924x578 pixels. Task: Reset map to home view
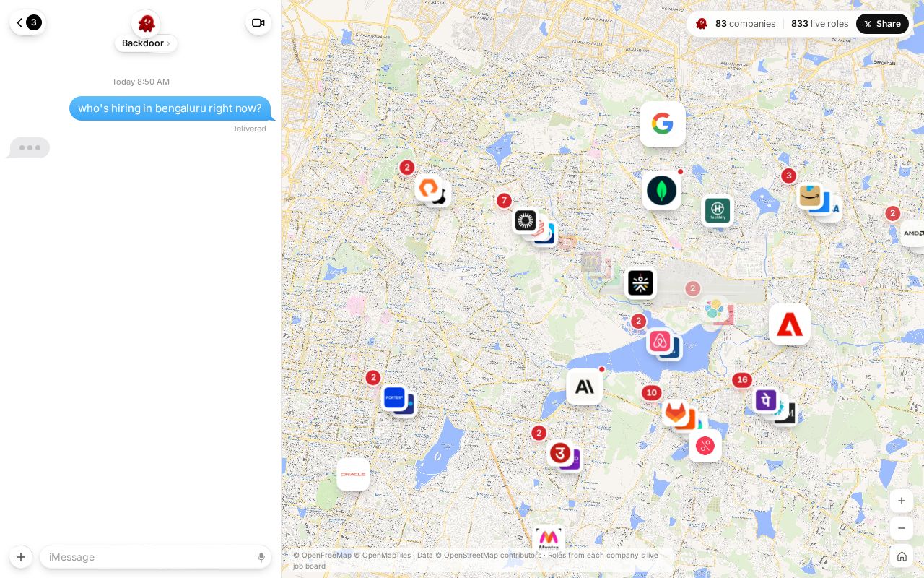tap(901, 556)
